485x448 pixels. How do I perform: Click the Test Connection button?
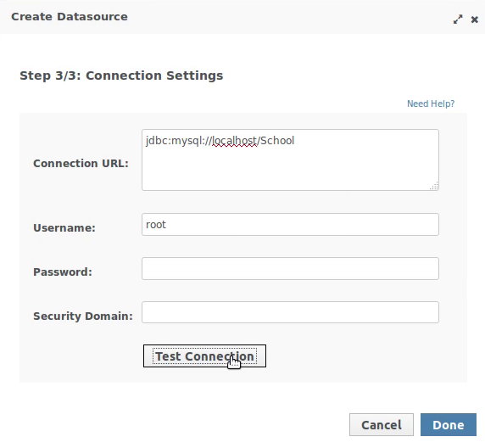coord(204,356)
